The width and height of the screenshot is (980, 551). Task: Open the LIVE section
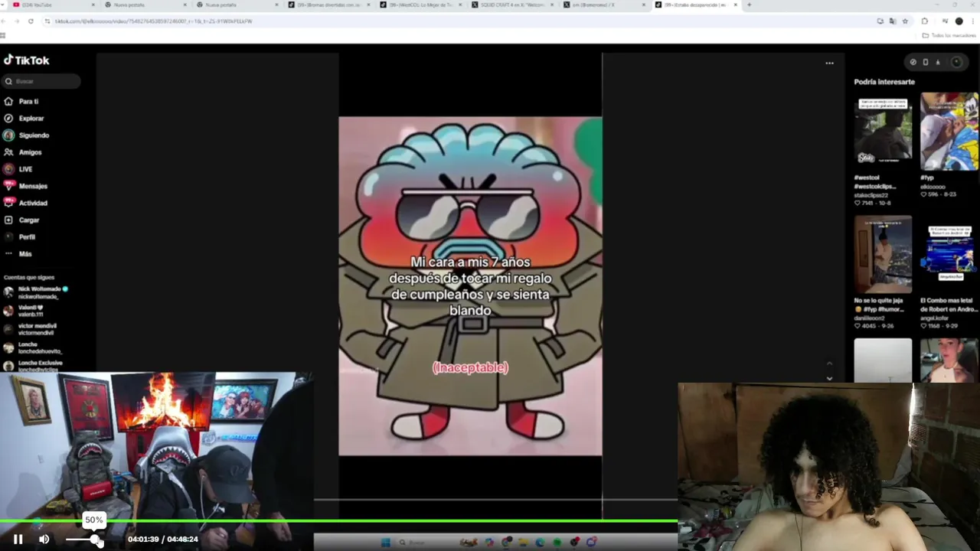pyautogui.click(x=18, y=169)
